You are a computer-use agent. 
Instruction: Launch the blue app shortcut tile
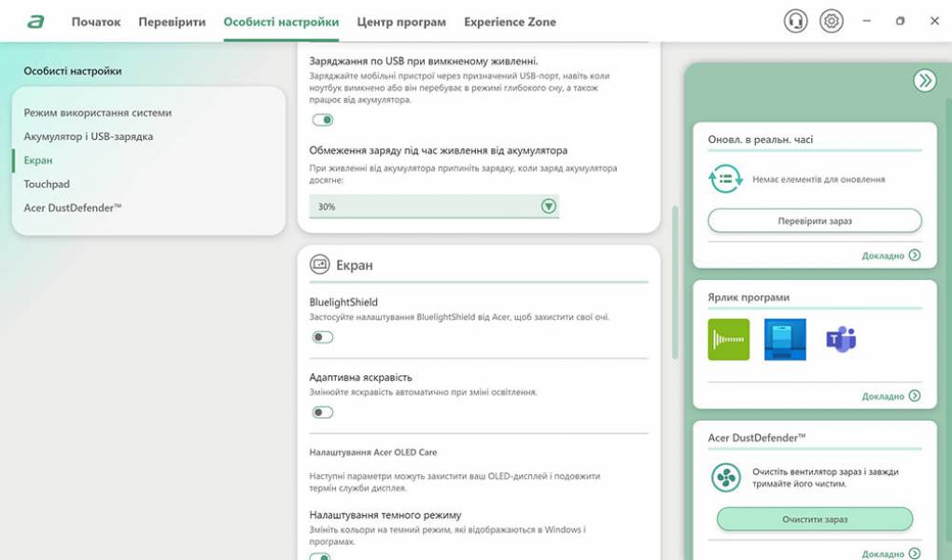(x=784, y=340)
